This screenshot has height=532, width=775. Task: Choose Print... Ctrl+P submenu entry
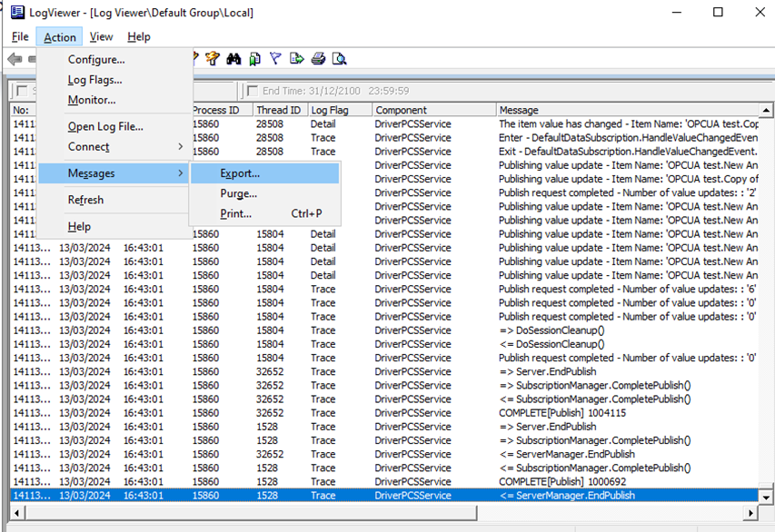[265, 214]
